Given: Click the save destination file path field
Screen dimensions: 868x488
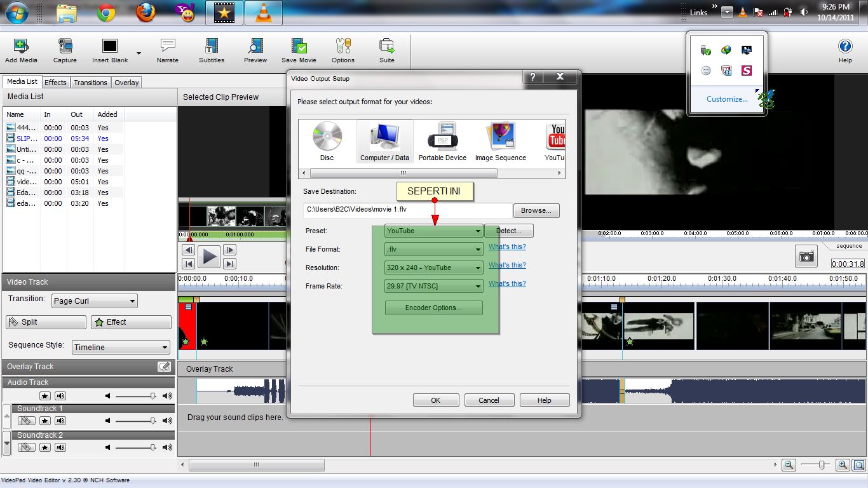Looking at the screenshot, I should [x=407, y=210].
